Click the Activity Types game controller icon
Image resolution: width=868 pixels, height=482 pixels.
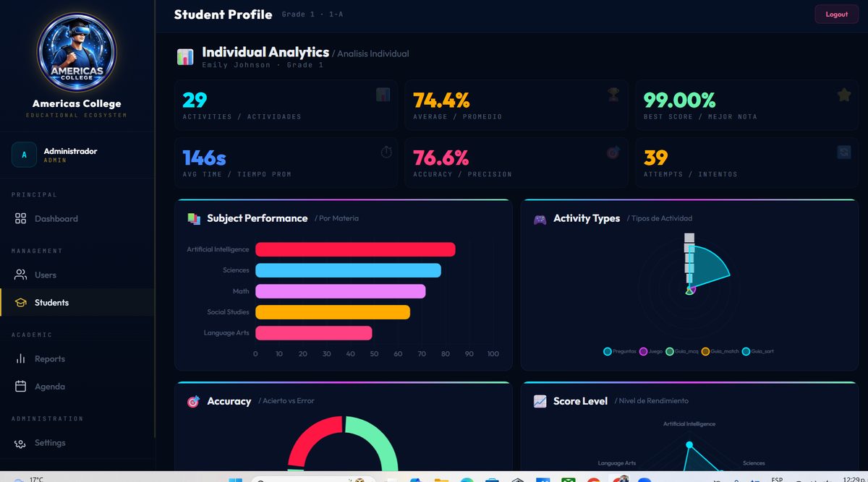coord(540,219)
